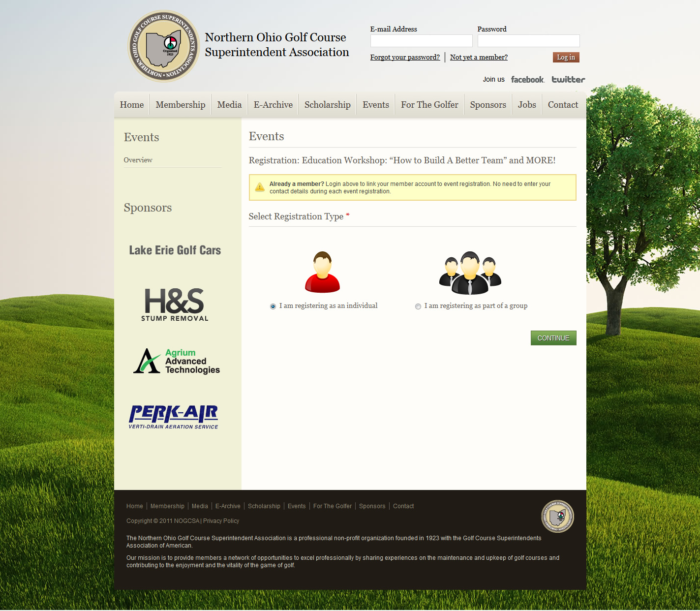The width and height of the screenshot is (700, 611).
Task: Open the Scholarship menu tab
Action: click(328, 105)
